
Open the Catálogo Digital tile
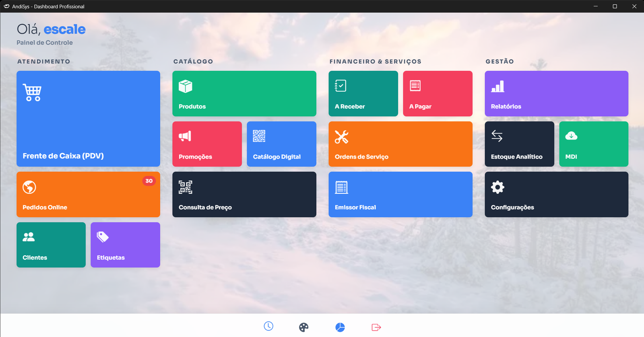281,144
